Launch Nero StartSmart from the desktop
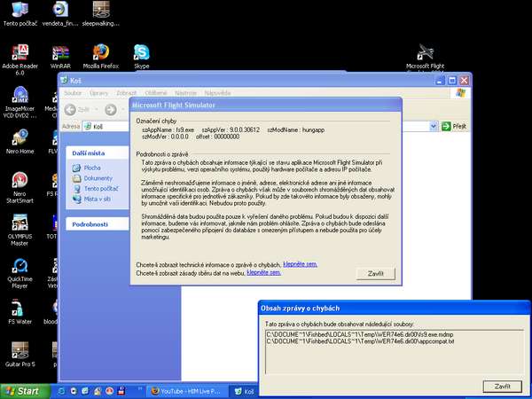 20,187
